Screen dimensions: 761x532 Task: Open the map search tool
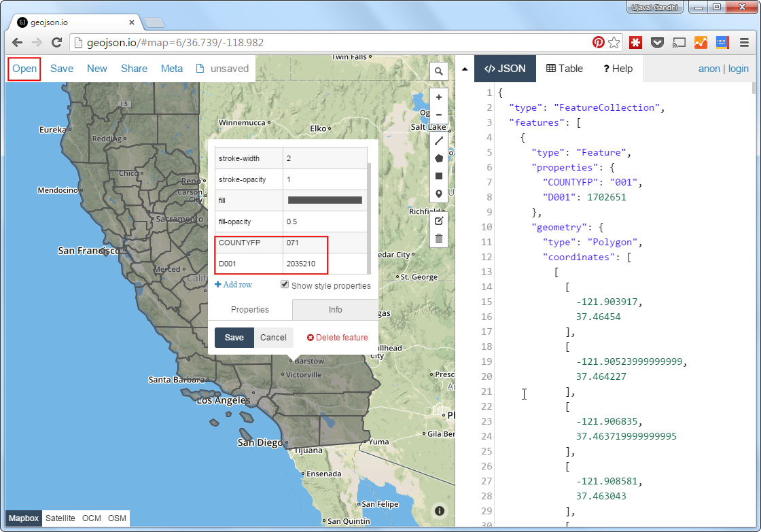[438, 71]
